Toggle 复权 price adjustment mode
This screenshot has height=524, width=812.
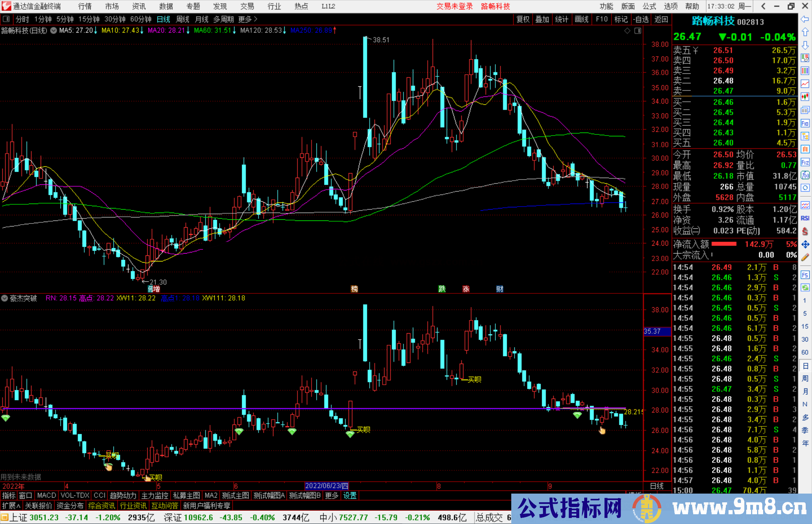(523, 19)
